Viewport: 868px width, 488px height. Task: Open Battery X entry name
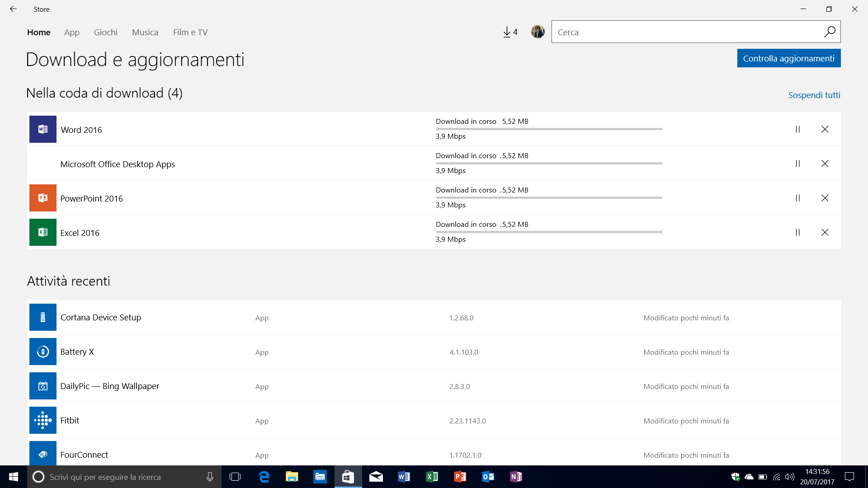click(77, 352)
